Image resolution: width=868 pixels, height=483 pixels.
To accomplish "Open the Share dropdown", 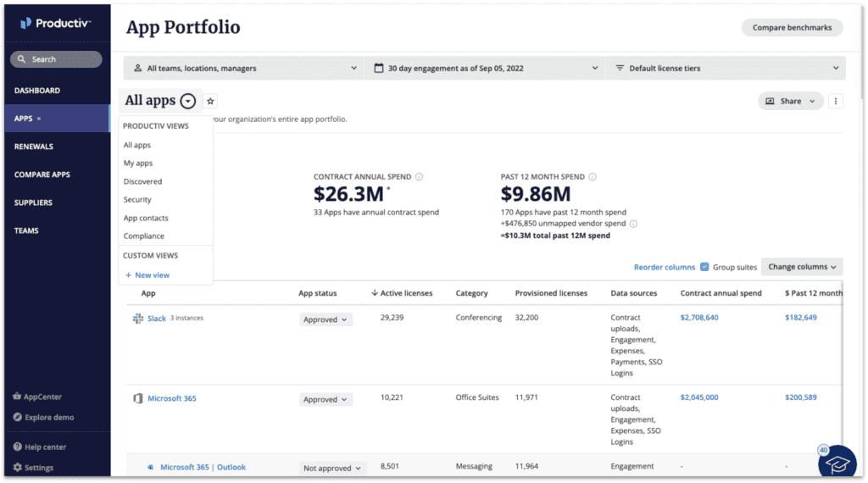I will click(x=791, y=101).
